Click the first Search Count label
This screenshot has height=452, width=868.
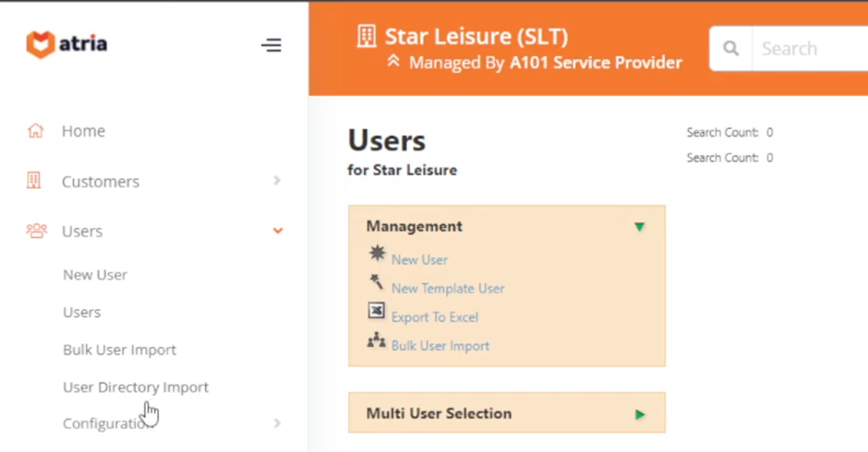[722, 132]
